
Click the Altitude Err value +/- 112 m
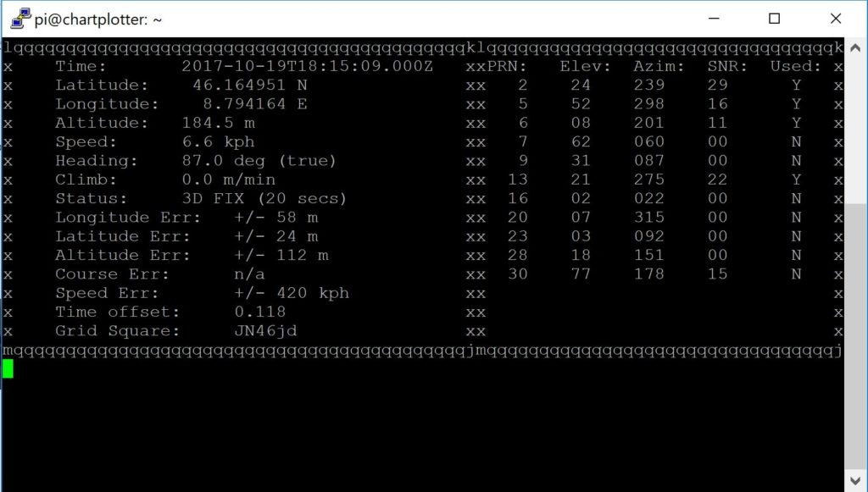[x=281, y=256]
